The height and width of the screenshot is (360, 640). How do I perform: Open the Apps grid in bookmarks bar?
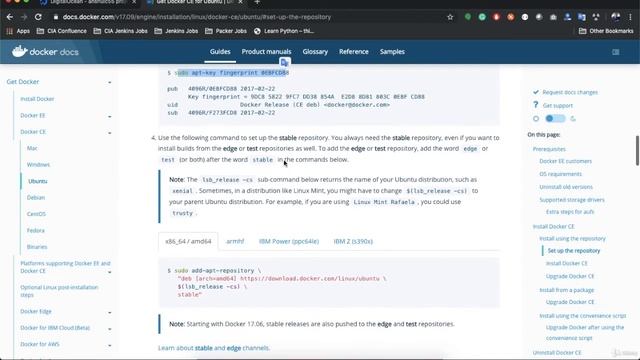tap(18, 31)
